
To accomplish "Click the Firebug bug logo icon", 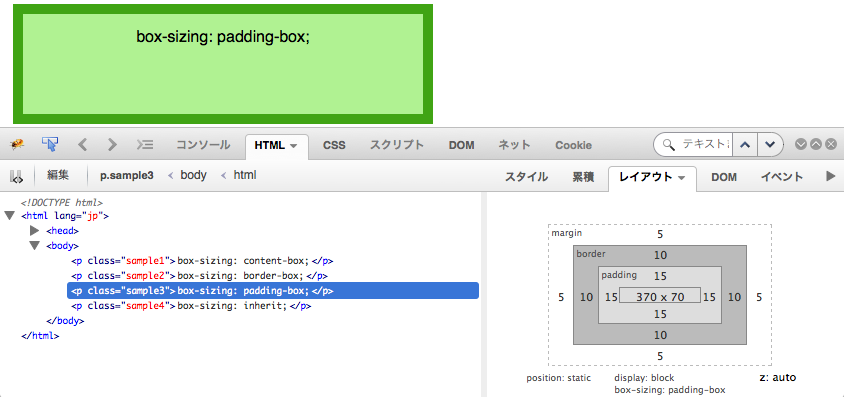I will pyautogui.click(x=17, y=144).
